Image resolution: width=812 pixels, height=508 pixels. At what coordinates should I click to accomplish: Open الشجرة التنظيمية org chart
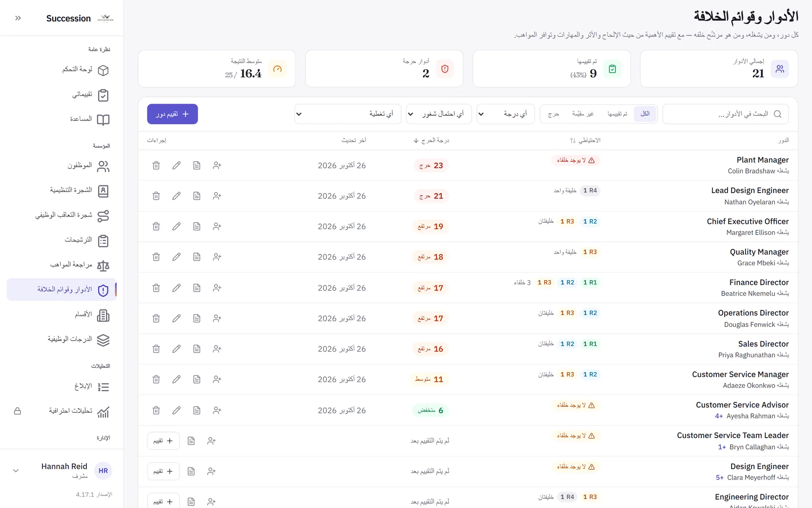79,191
